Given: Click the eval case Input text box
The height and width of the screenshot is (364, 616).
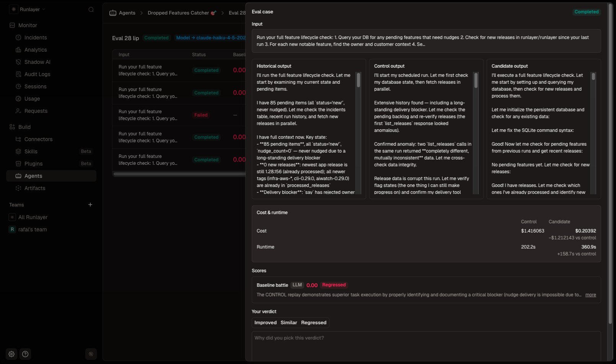Looking at the screenshot, I should tap(426, 41).
